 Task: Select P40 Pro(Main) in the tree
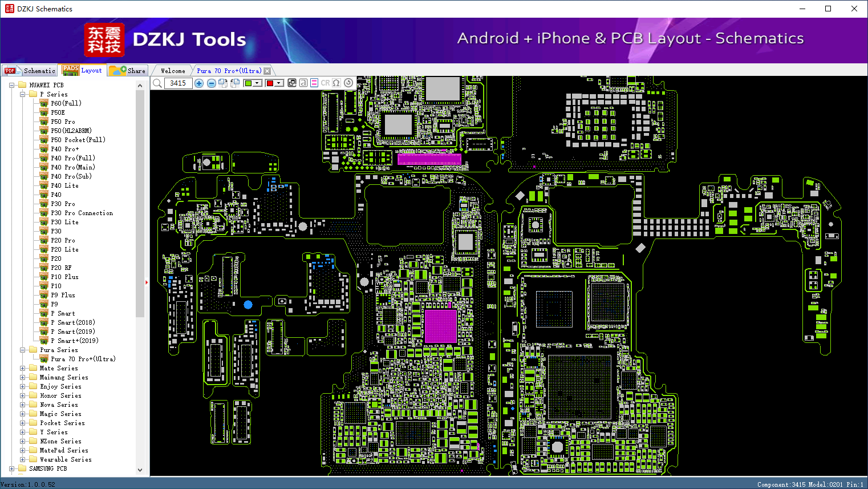click(73, 167)
